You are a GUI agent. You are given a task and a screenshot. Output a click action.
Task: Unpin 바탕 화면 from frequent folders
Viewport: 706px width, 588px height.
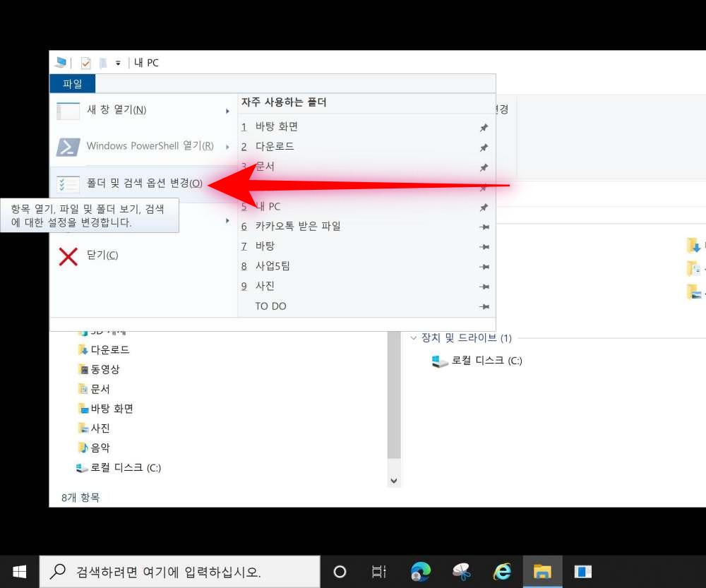point(484,126)
